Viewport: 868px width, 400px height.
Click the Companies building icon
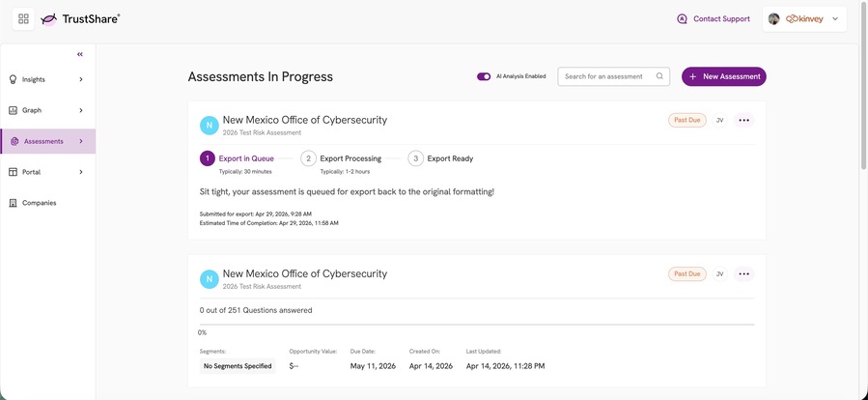[x=14, y=203]
